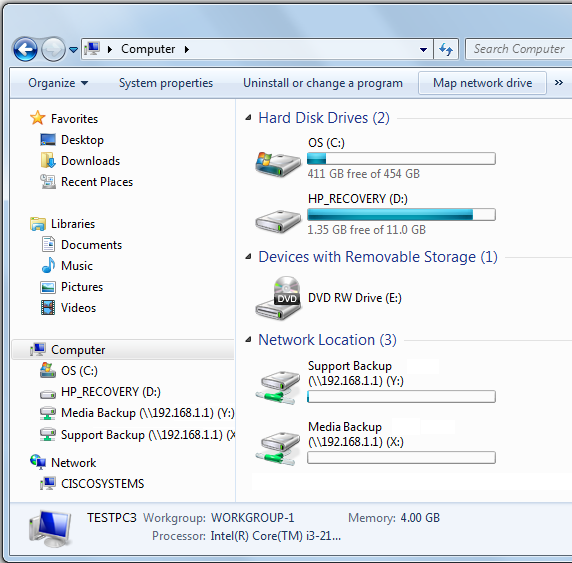This screenshot has width=572, height=563.
Task: Click the Map network drive button
Action: [x=482, y=83]
